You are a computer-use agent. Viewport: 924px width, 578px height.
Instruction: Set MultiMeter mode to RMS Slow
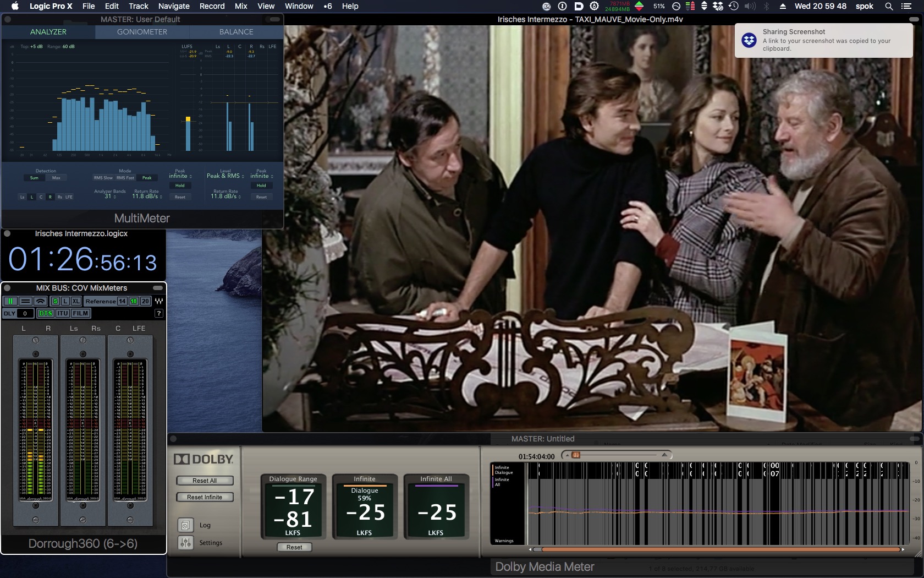[x=103, y=178]
